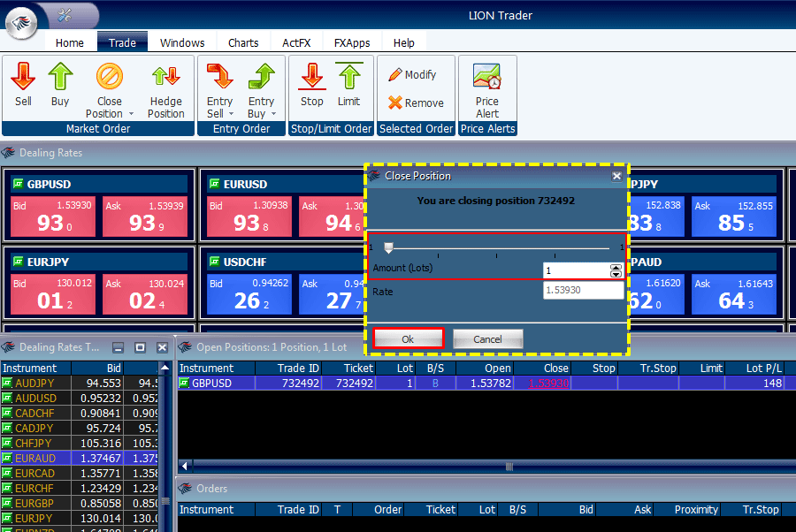This screenshot has width=796, height=532.
Task: Click the left arrow of positions scrollbar
Action: click(x=185, y=466)
